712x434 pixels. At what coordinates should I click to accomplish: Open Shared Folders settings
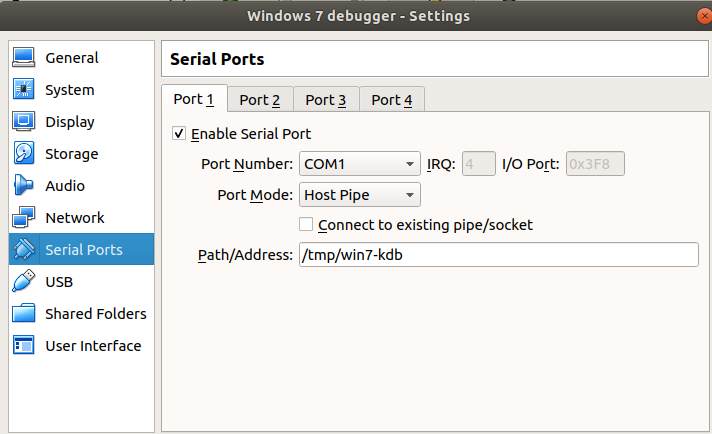(82, 313)
